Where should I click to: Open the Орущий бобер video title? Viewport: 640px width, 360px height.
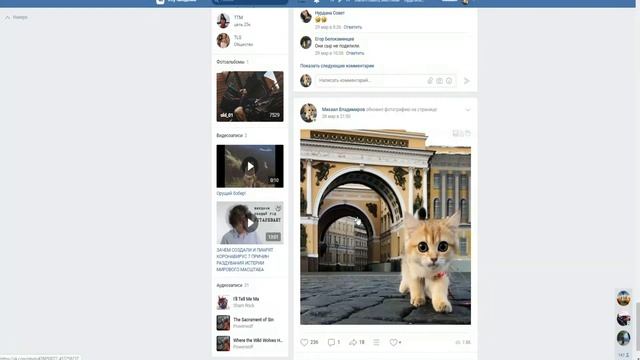click(231, 193)
